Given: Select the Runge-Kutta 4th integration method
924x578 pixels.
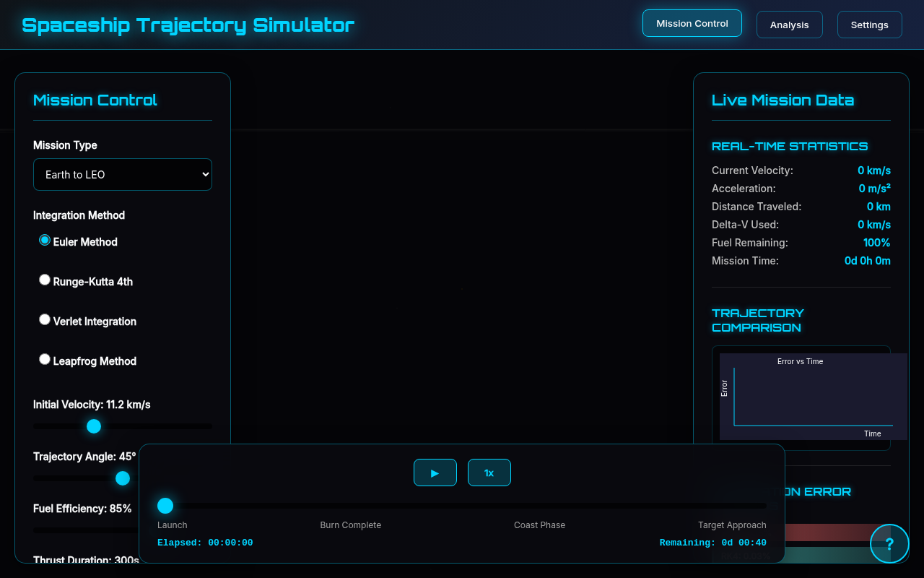Looking at the screenshot, I should point(44,279).
